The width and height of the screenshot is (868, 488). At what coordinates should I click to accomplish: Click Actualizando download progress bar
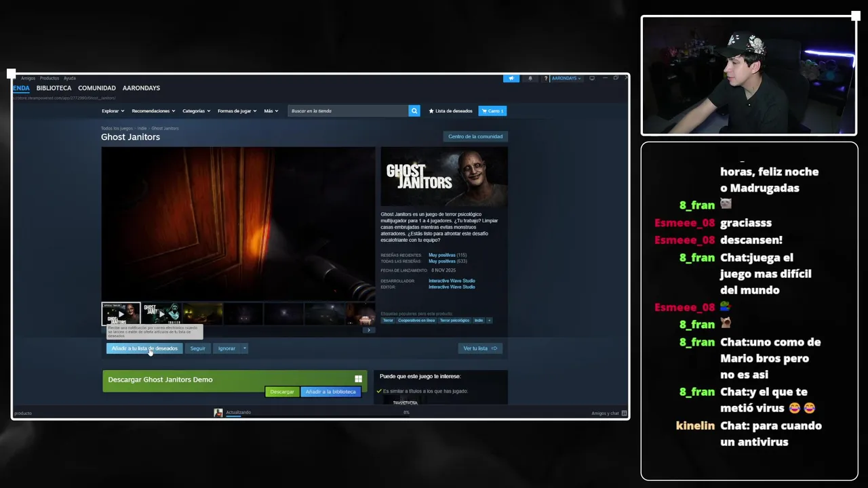point(234,416)
